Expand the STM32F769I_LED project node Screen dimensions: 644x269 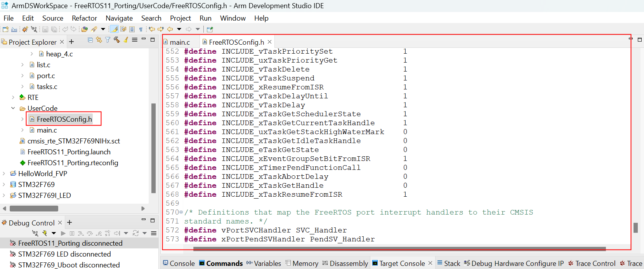pyautogui.click(x=4, y=196)
